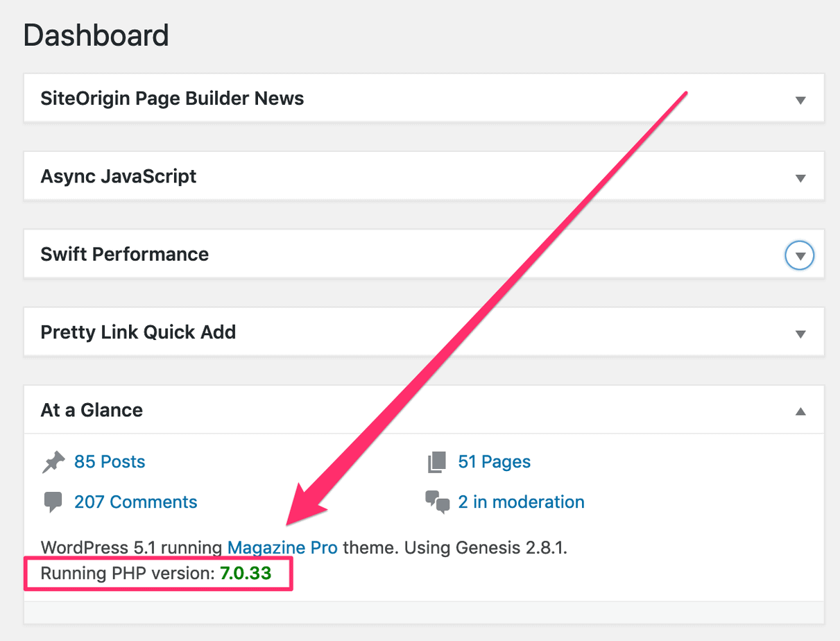This screenshot has height=641, width=840.
Task: Click the pages stack icon
Action: pos(437,462)
